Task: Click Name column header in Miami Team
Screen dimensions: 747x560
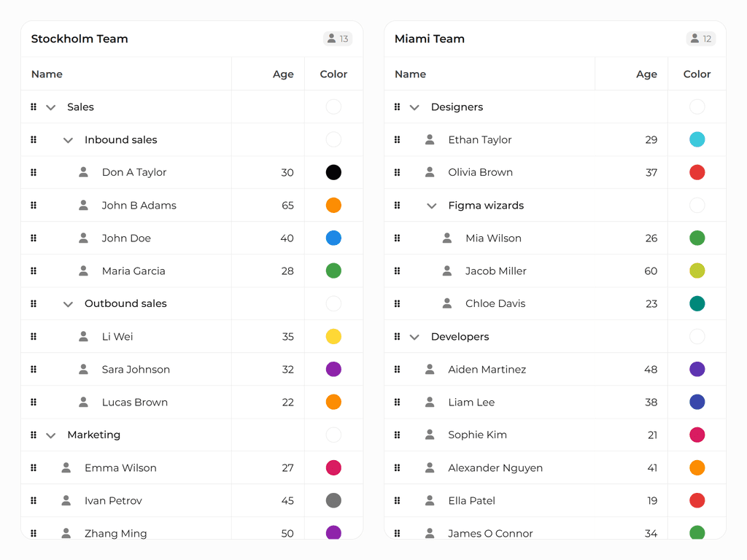Action: (411, 74)
